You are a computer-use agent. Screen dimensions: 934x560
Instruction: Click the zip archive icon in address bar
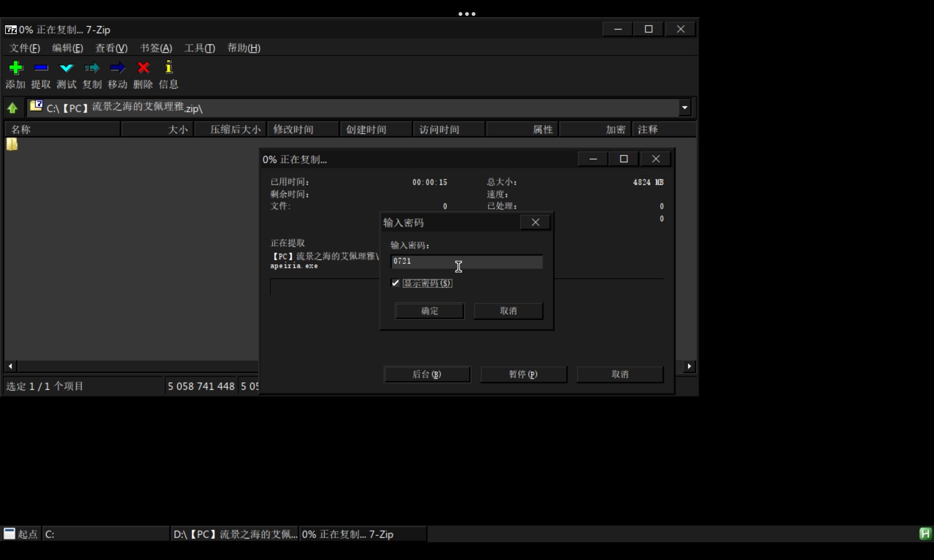tap(36, 106)
